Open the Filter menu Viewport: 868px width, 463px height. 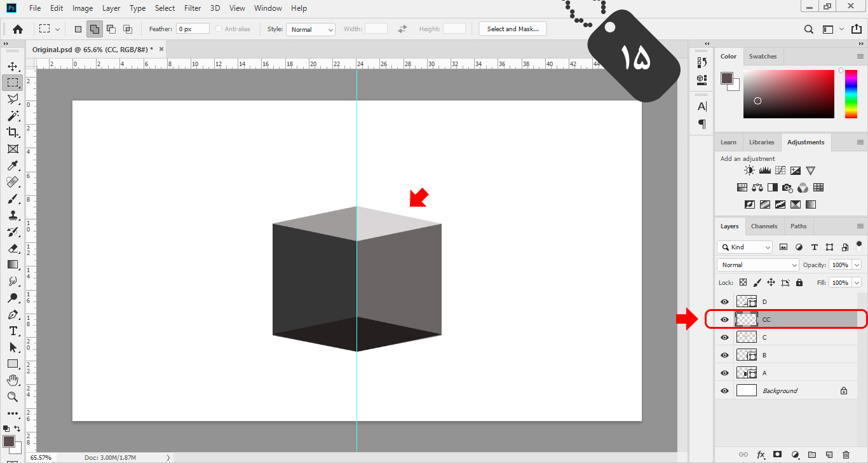pyautogui.click(x=193, y=8)
